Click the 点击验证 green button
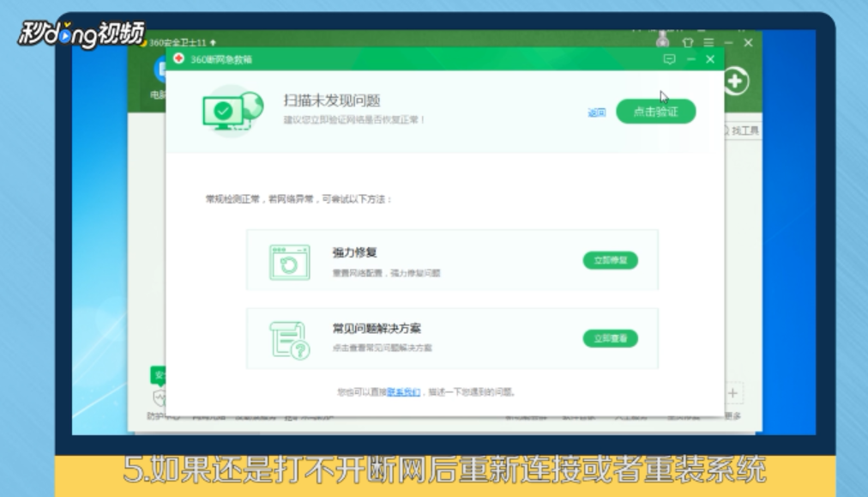Screen dimensions: 868x497 click(655, 112)
